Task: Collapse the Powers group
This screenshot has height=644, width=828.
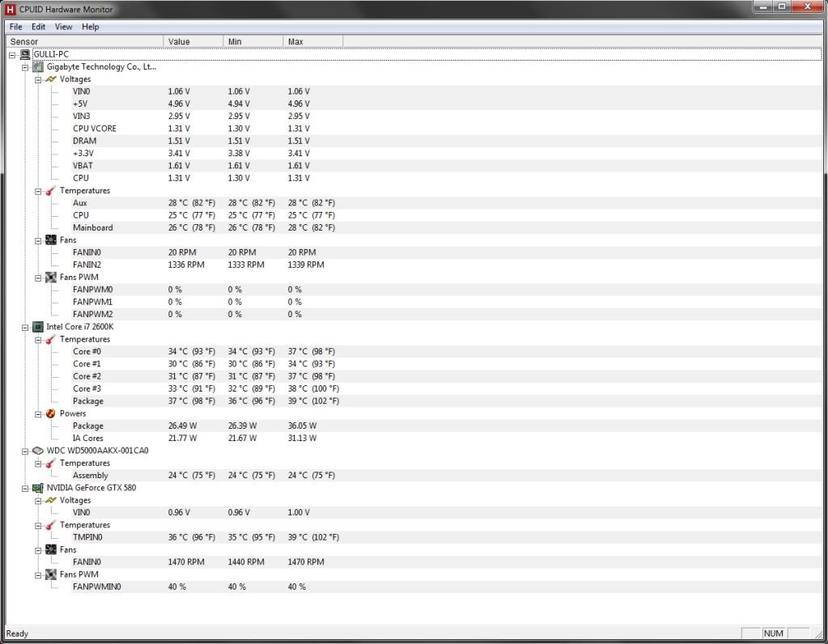Action: tap(38, 414)
